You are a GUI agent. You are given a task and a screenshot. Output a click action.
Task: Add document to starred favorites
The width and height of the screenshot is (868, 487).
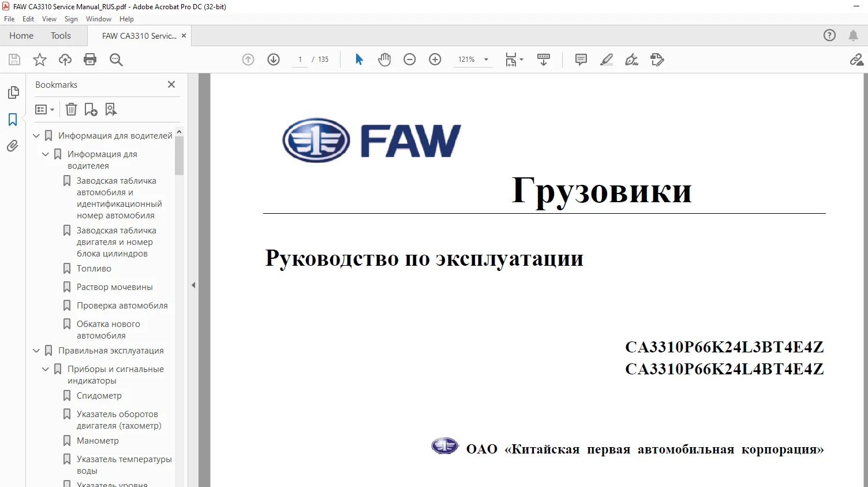pyautogui.click(x=40, y=60)
